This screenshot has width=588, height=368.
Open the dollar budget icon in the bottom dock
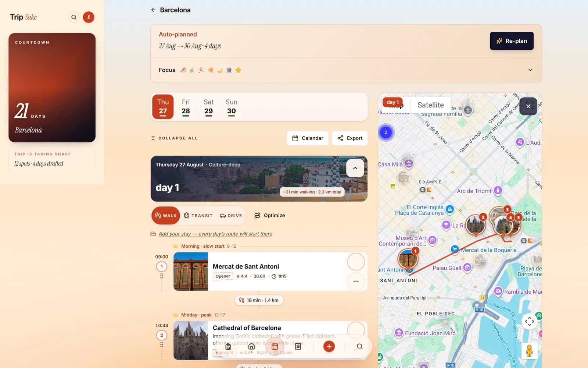298,346
